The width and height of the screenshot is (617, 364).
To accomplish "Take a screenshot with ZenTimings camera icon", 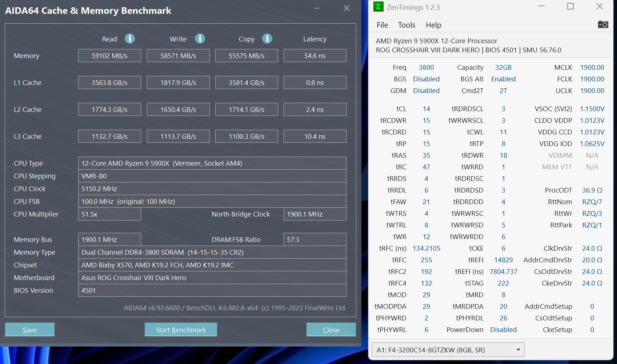I will coord(603,24).
